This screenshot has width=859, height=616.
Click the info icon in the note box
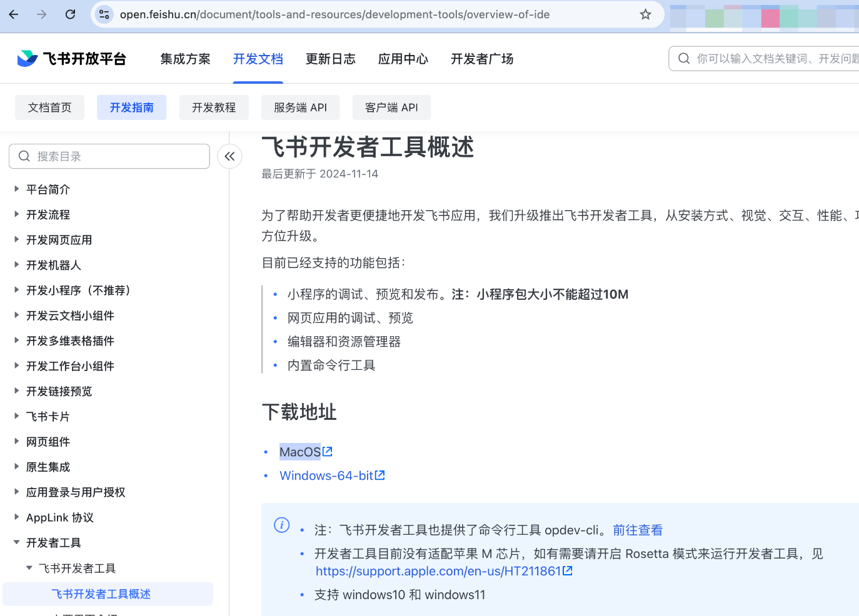coord(282,525)
